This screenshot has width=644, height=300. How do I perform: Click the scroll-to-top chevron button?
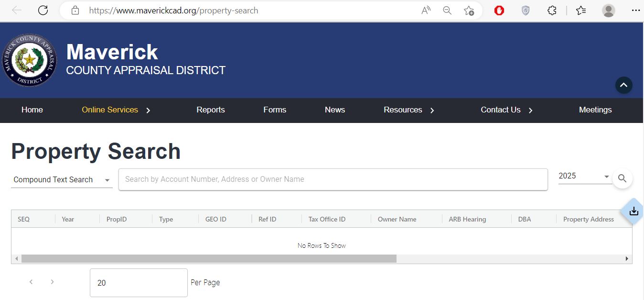[x=623, y=85]
